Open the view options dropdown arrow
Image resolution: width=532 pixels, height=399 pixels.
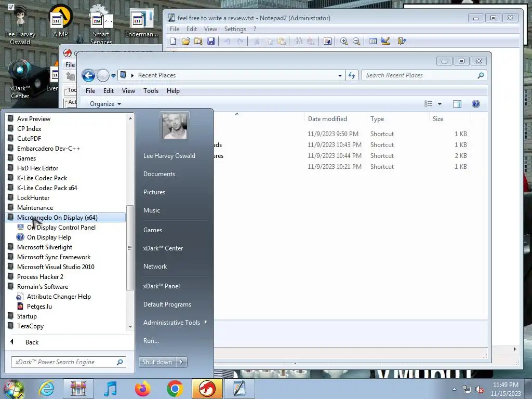[x=440, y=104]
